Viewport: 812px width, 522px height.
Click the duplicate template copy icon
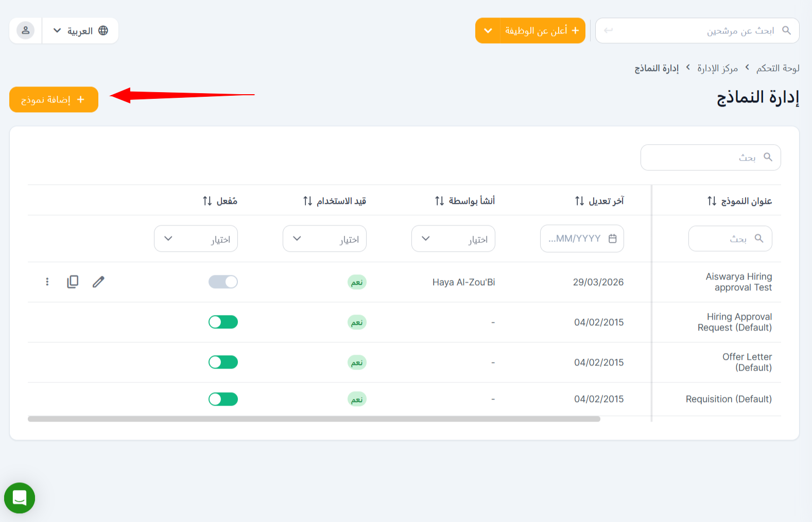(73, 282)
